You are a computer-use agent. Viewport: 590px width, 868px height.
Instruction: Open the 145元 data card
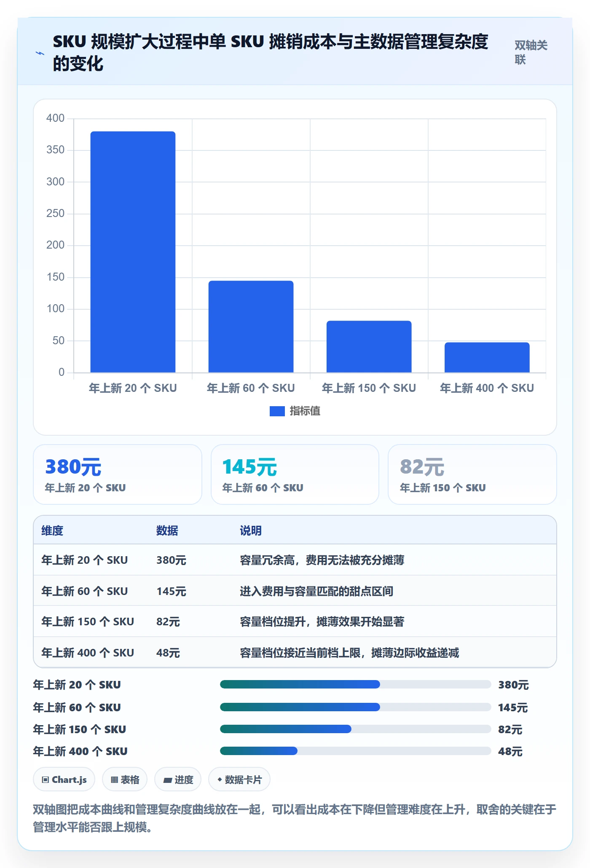(295, 474)
